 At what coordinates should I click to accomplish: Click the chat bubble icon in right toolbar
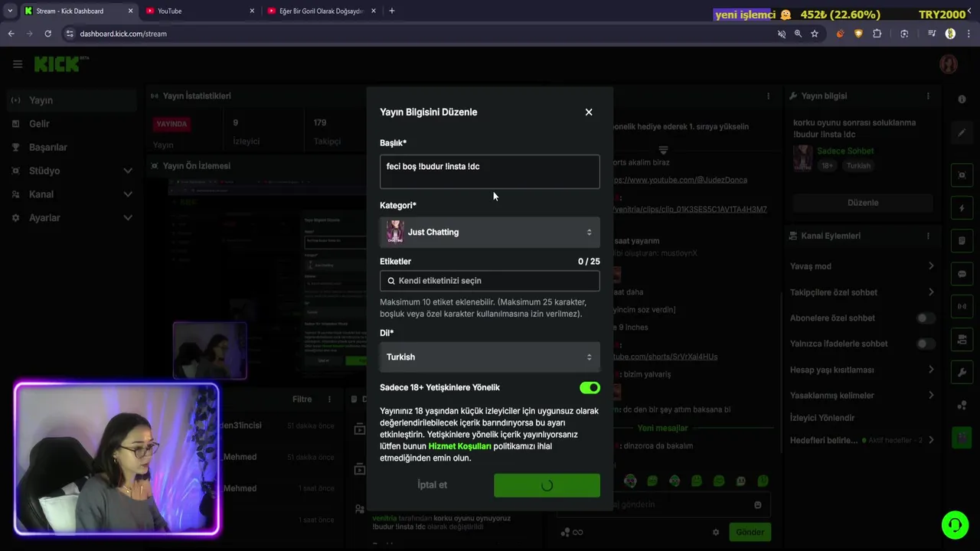pyautogui.click(x=962, y=274)
